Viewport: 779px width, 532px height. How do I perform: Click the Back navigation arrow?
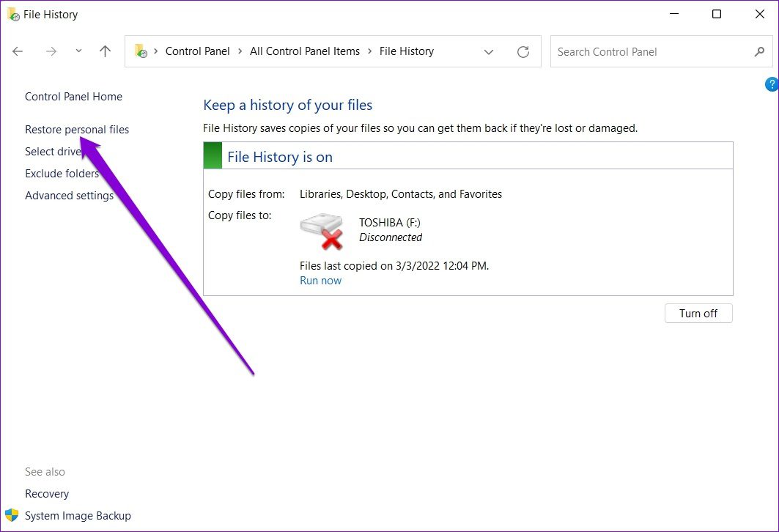pos(18,51)
